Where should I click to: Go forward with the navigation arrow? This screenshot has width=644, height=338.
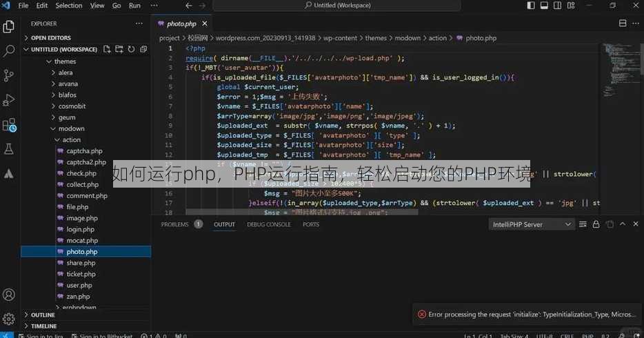coord(202,6)
